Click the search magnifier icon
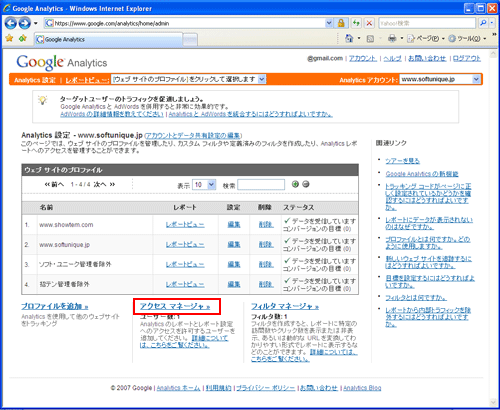The image size is (500, 410). 483,23
